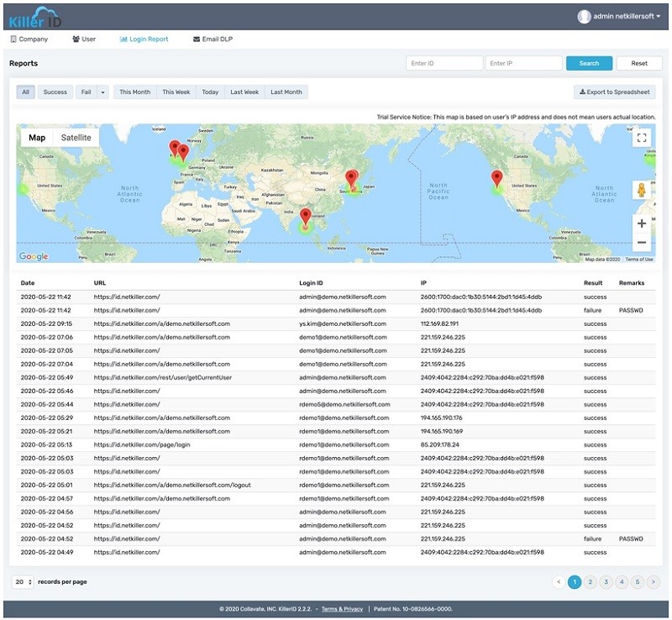Click IP address 194.165.190.176
This screenshot has height=620, width=672.
click(442, 418)
